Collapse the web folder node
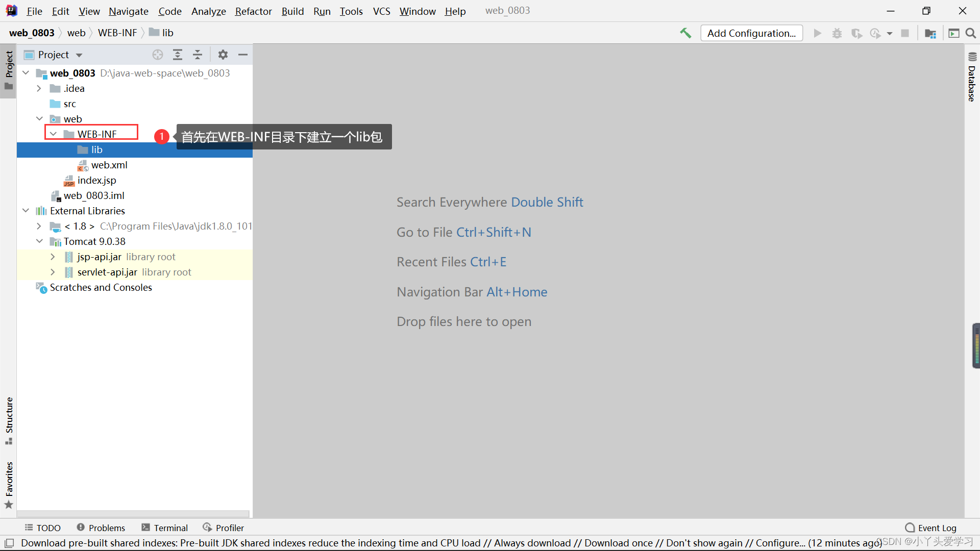Viewport: 980px width, 551px height. [39, 119]
